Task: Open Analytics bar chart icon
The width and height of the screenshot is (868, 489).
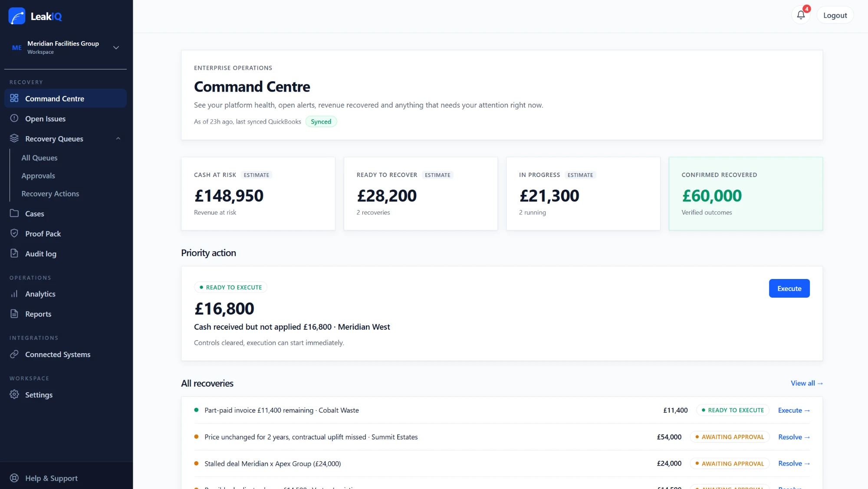Action: [14, 294]
